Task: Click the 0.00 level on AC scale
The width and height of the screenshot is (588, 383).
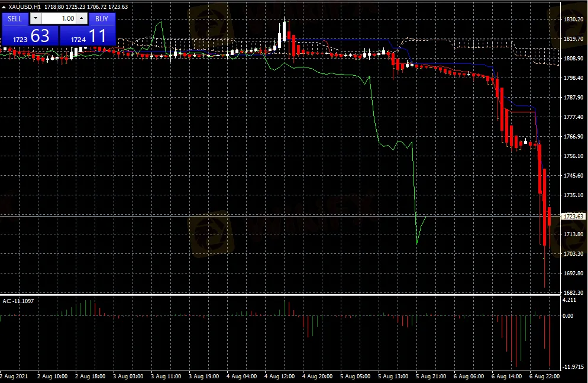Action: [x=568, y=316]
